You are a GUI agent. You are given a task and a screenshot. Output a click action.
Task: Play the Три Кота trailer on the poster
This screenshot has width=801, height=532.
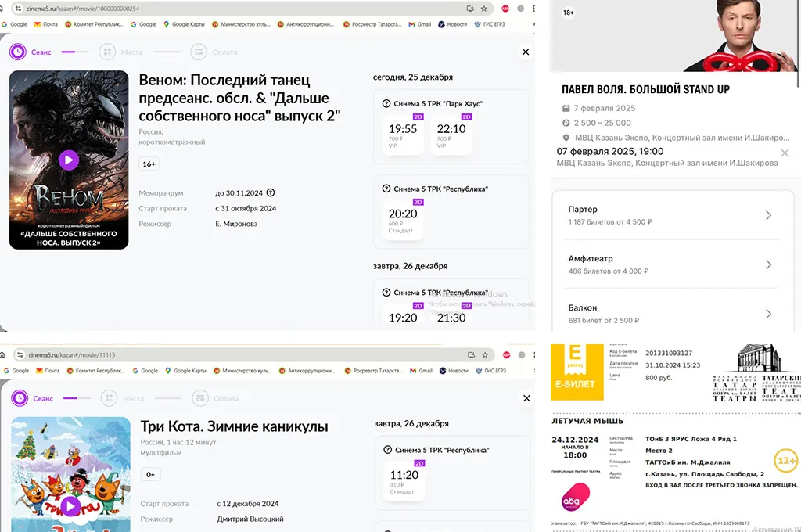pos(70,506)
